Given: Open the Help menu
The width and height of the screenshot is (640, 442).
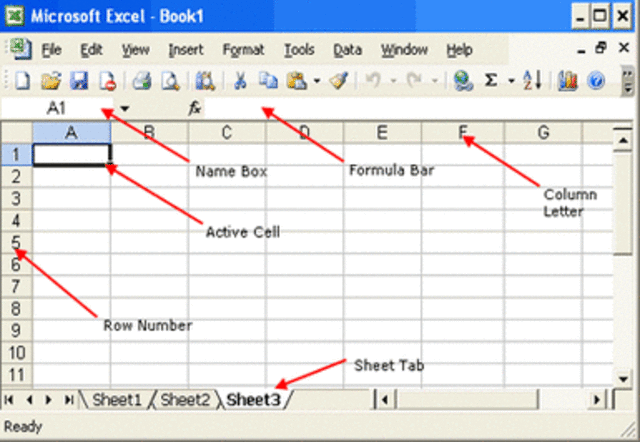Looking at the screenshot, I should [460, 50].
